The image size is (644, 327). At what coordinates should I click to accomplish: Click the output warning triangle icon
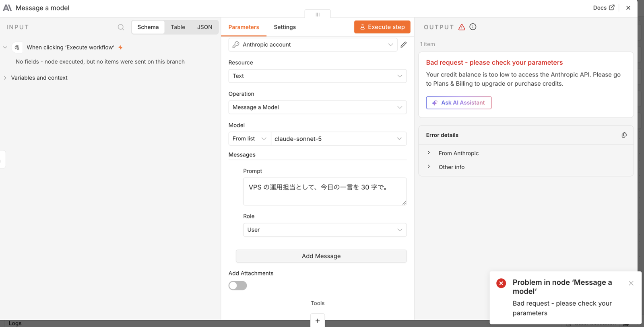coord(462,27)
